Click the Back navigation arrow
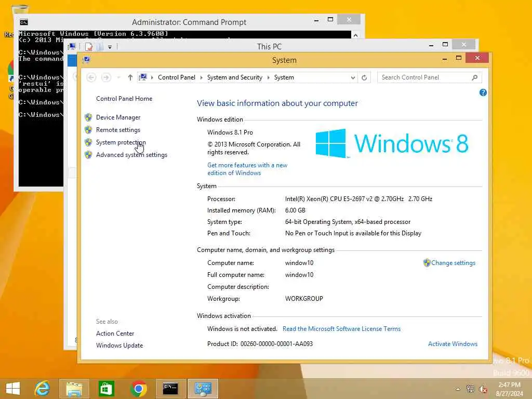 coord(91,77)
